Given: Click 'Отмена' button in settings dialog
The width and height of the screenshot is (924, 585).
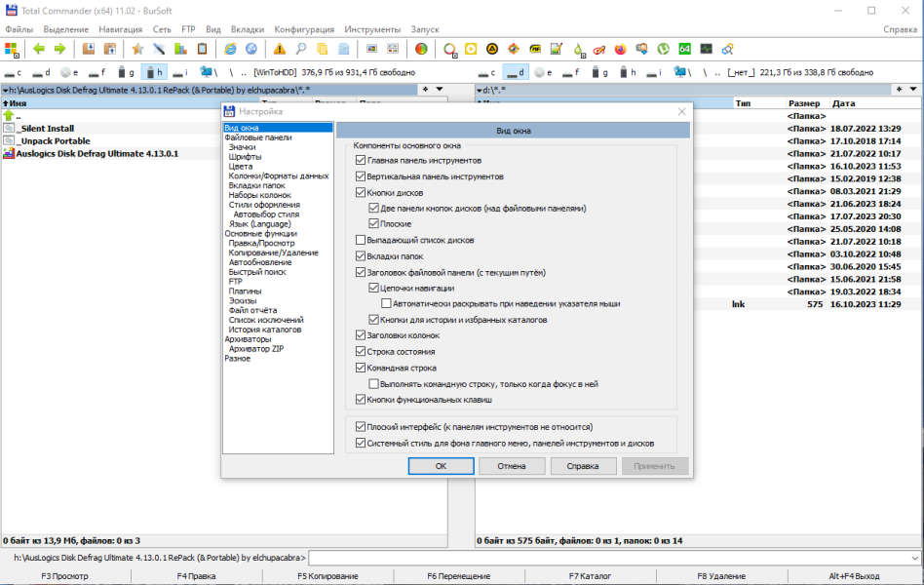Looking at the screenshot, I should (512, 466).
